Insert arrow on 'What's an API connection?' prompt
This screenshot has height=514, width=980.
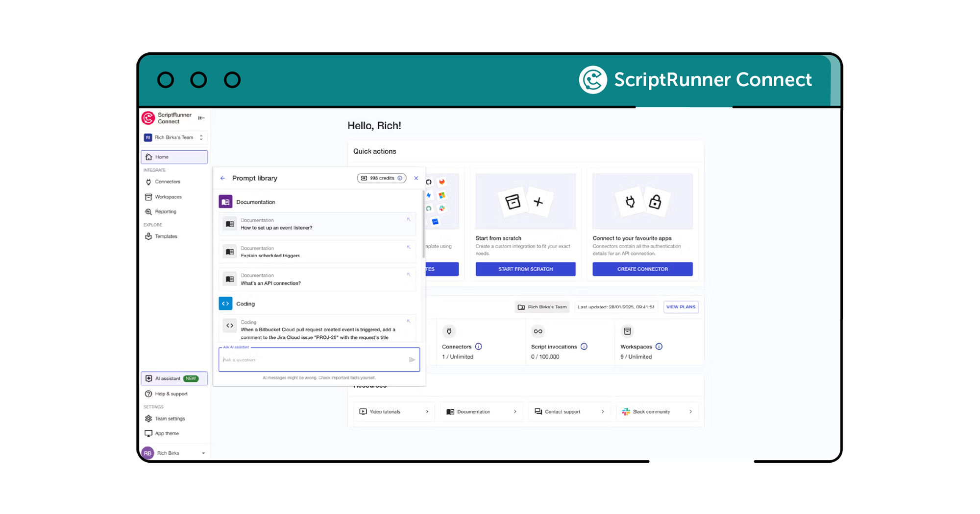409,275
